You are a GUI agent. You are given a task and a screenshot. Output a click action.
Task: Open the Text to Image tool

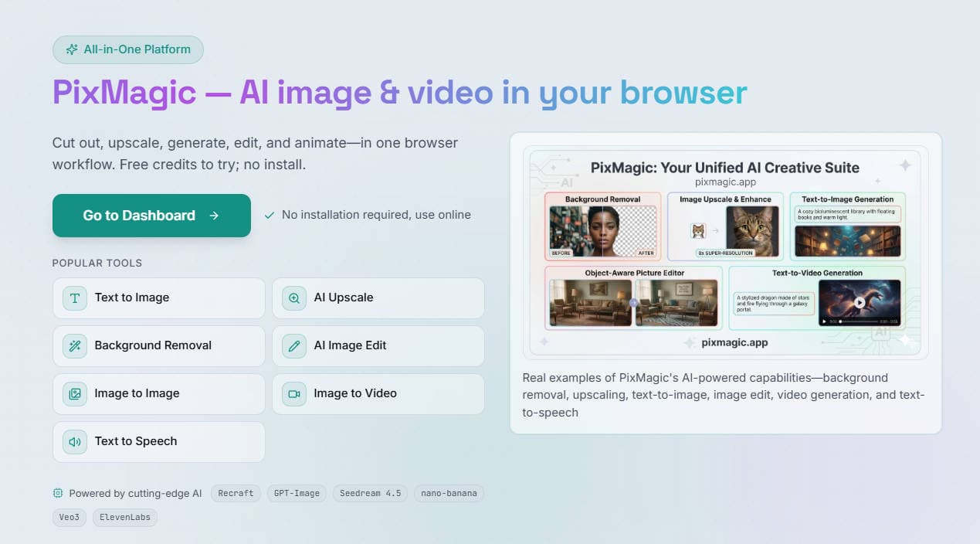click(x=159, y=298)
